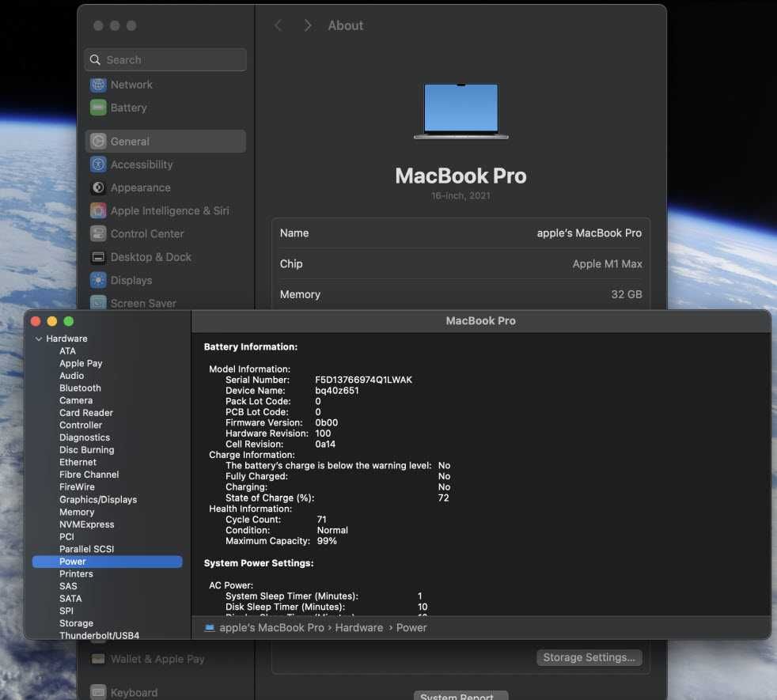The width and height of the screenshot is (777, 700).
Task: Open Network settings icon in sidebar
Action: tap(98, 85)
